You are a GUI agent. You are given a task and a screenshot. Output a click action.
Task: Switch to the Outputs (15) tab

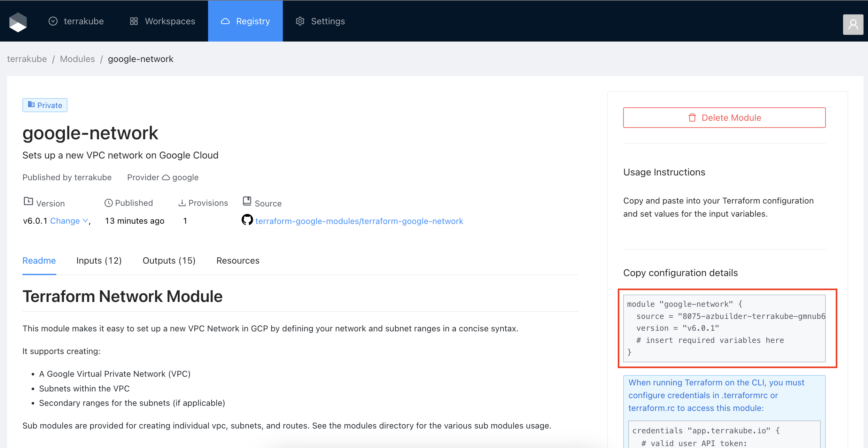pyautogui.click(x=169, y=260)
